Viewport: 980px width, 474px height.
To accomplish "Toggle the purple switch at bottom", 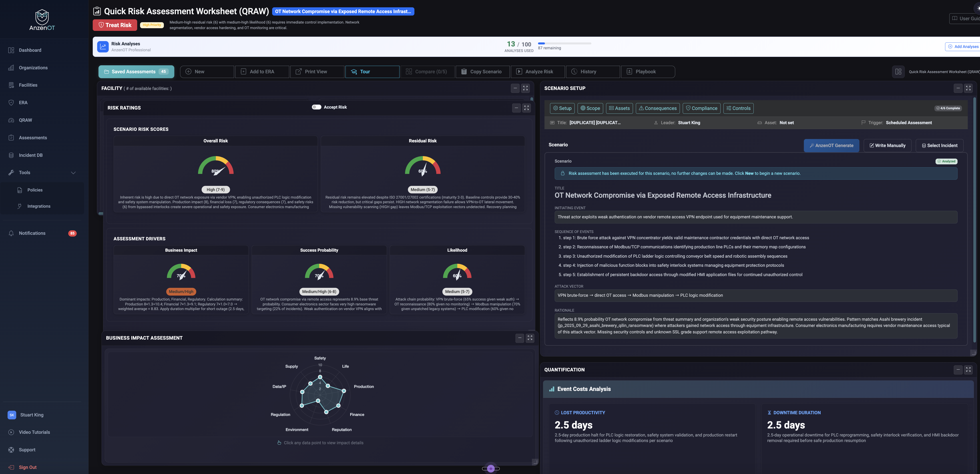I will tap(491, 468).
